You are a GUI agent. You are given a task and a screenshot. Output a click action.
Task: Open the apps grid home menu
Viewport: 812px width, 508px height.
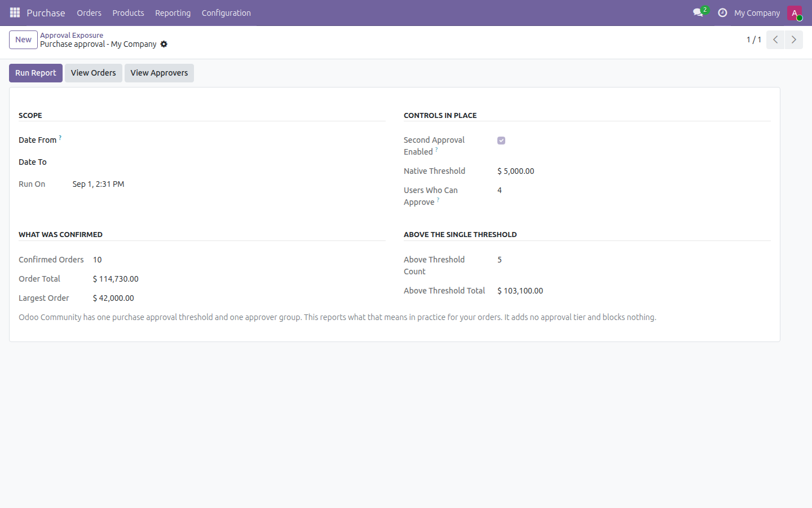coord(15,12)
